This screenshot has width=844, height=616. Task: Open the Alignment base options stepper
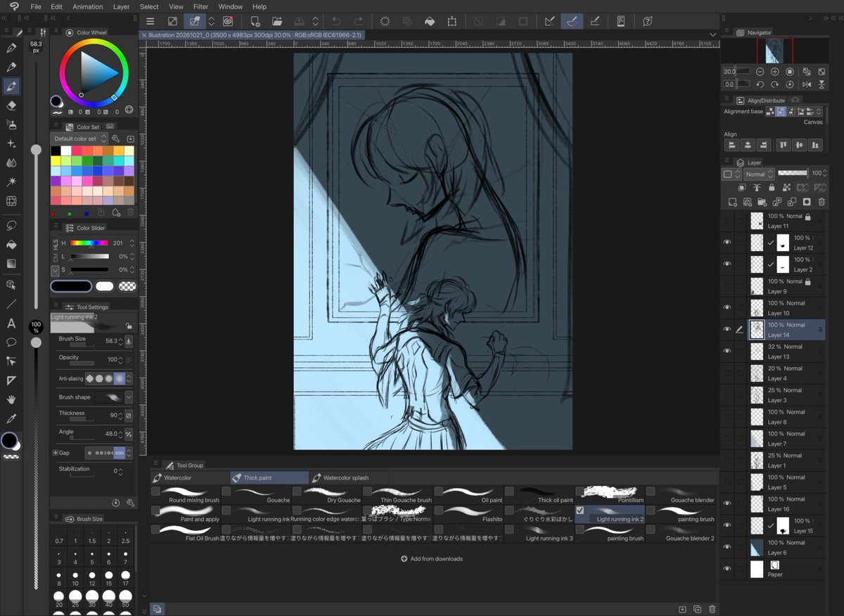click(819, 112)
